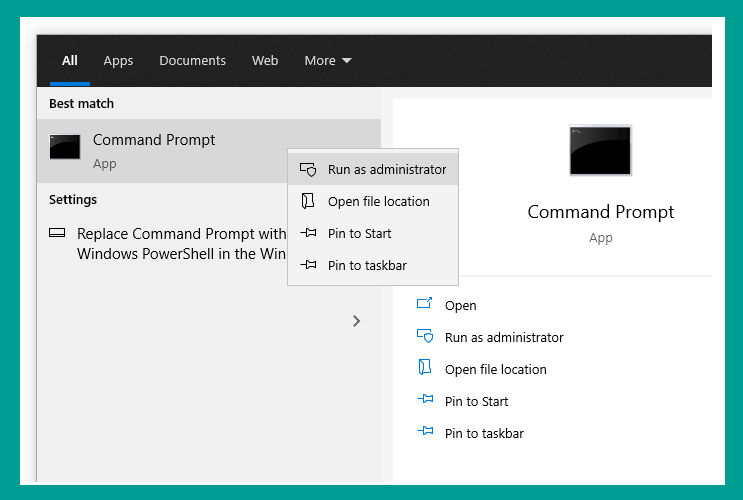Viewport: 743px width, 500px height.
Task: Click the blue Pin to taskbar icon in right panel
Action: tap(425, 431)
